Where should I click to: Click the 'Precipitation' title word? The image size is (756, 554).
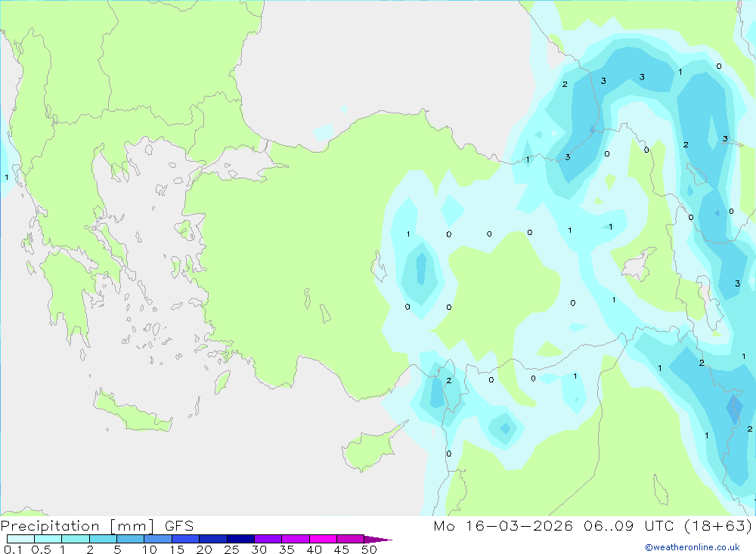pyautogui.click(x=50, y=526)
